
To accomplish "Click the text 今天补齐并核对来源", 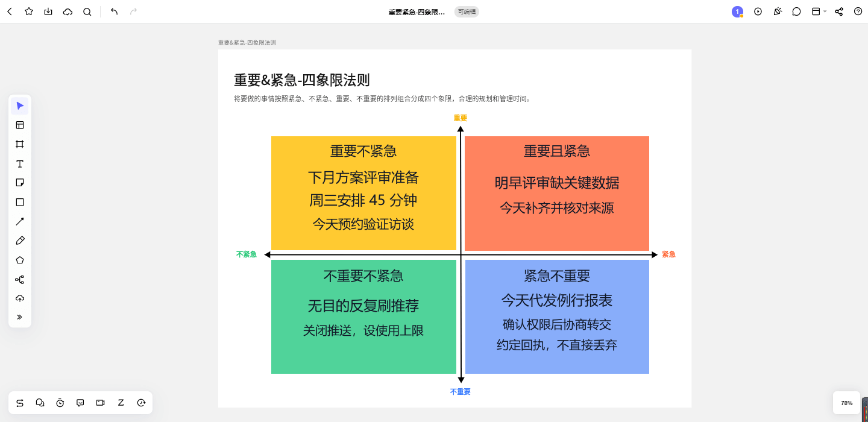I will (557, 208).
